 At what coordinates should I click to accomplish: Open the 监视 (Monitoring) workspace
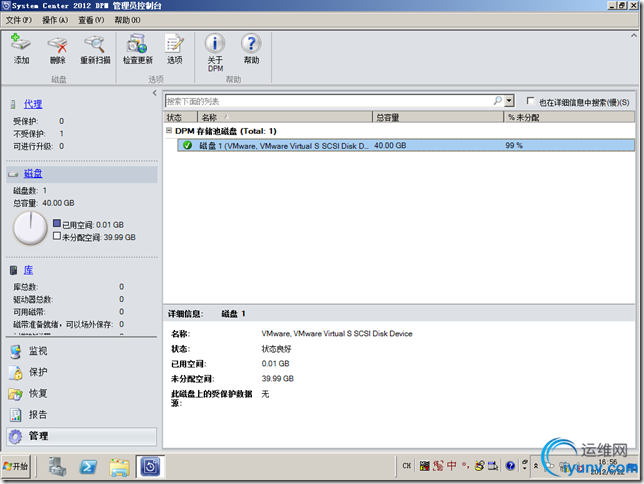[38, 351]
